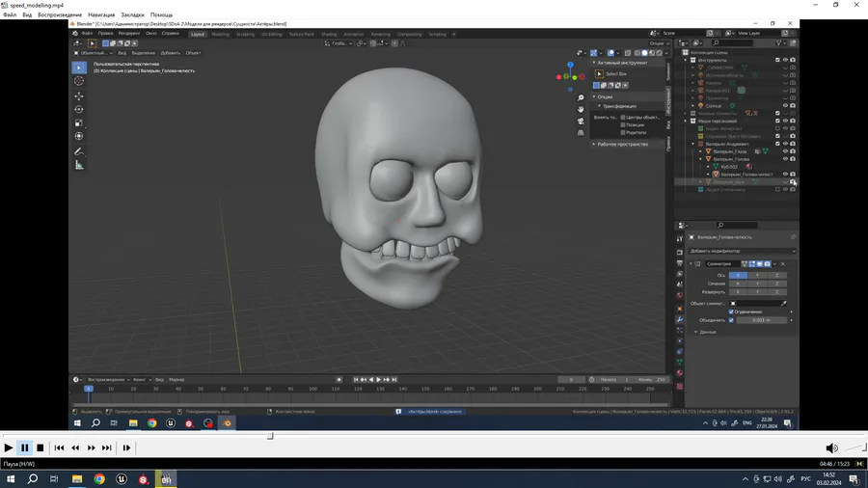Image resolution: width=868 pixels, height=488 pixels.
Task: Open the Рендеринг menu in Blender
Action: pyautogui.click(x=129, y=34)
